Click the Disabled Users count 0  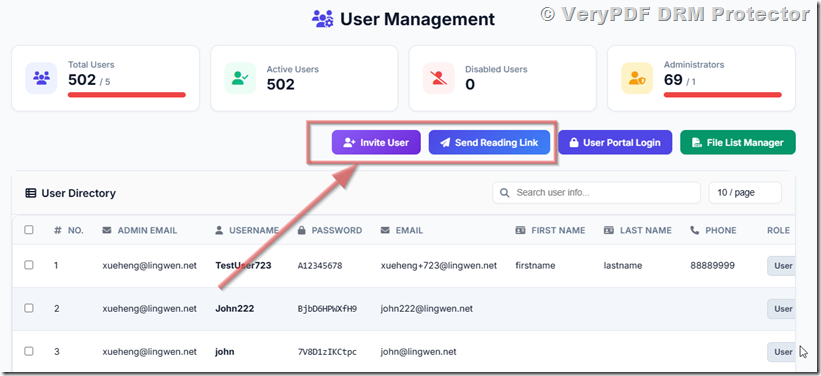click(x=470, y=84)
